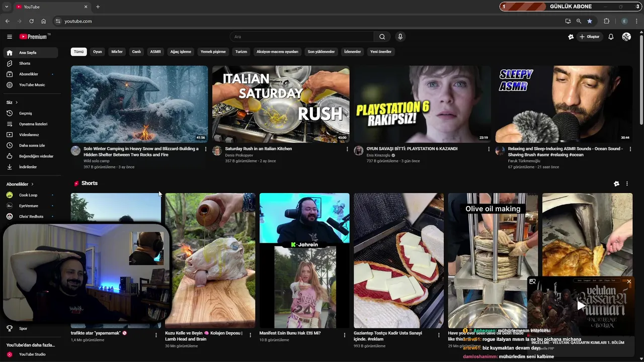Viewport: 644px width, 362px height.
Task: Open the YouTube hamburger guide menu
Action: click(x=10, y=37)
